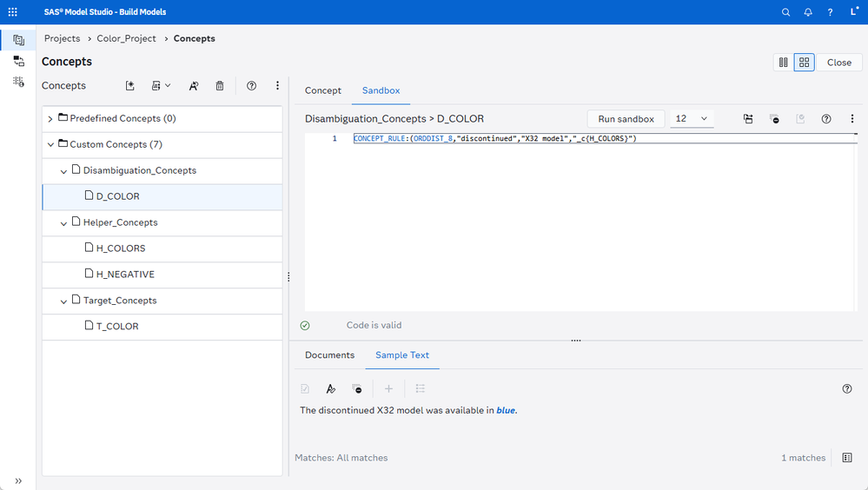Switch to grid layout view
The width and height of the screenshot is (868, 490).
pos(805,63)
